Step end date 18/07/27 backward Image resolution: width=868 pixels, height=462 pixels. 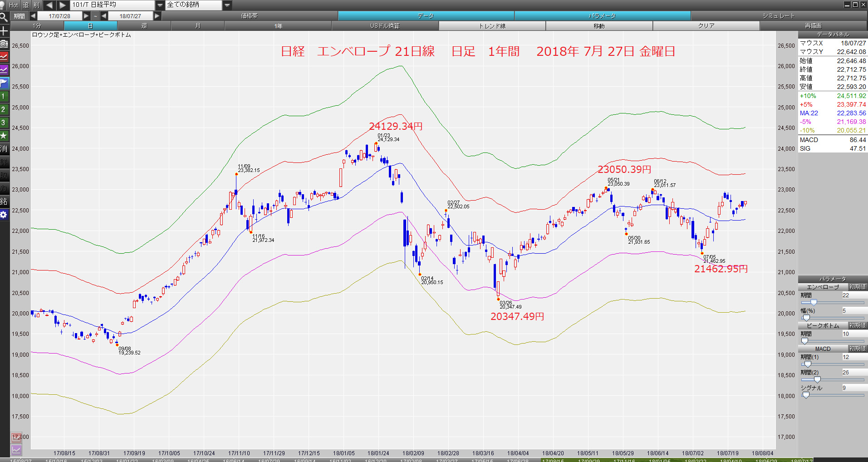tap(104, 16)
